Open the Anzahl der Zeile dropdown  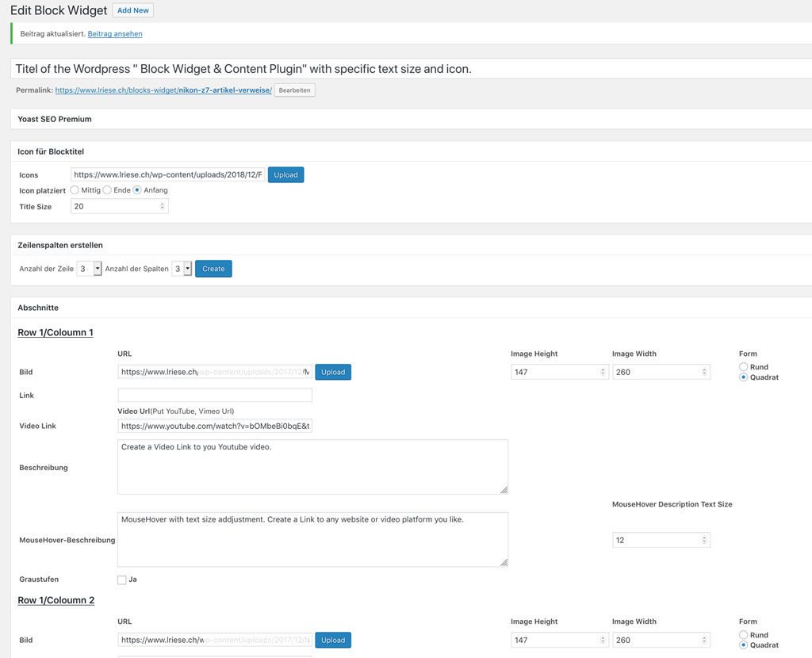[89, 269]
